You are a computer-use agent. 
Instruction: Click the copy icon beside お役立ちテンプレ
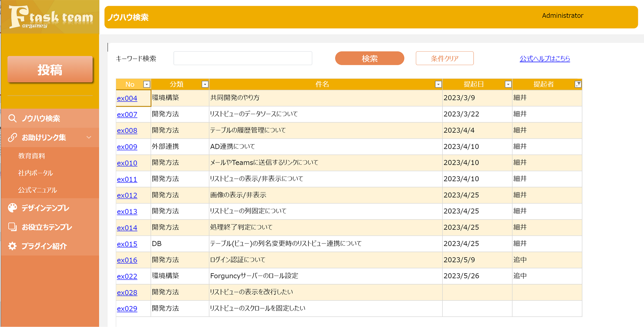point(12,227)
